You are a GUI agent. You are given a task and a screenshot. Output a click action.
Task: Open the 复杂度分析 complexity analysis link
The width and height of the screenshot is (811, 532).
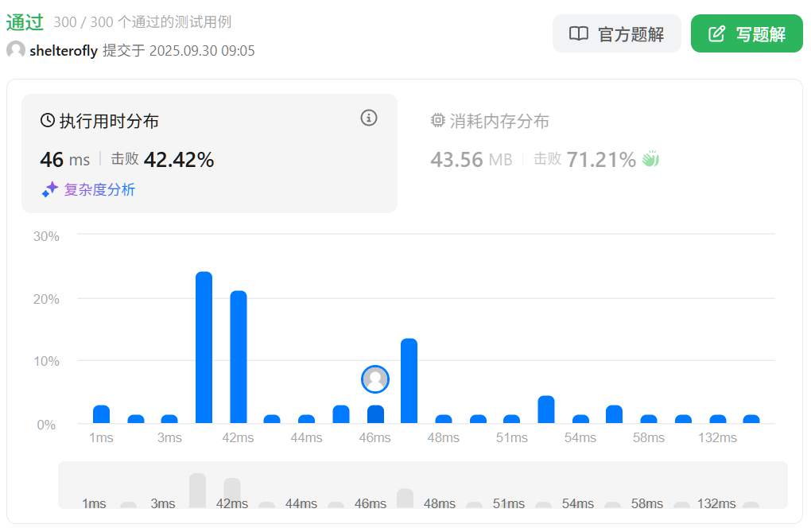[99, 189]
